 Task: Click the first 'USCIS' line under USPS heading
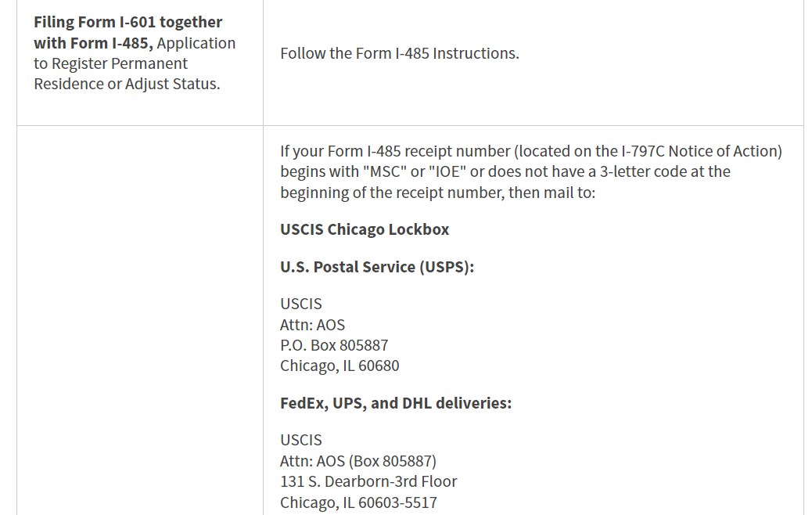point(301,304)
